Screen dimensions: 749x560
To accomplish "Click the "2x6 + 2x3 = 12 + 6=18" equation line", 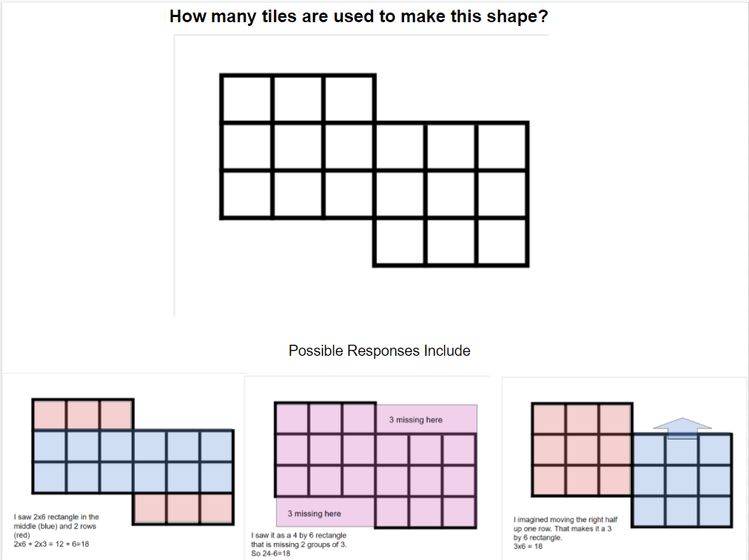I will pyautogui.click(x=51, y=544).
